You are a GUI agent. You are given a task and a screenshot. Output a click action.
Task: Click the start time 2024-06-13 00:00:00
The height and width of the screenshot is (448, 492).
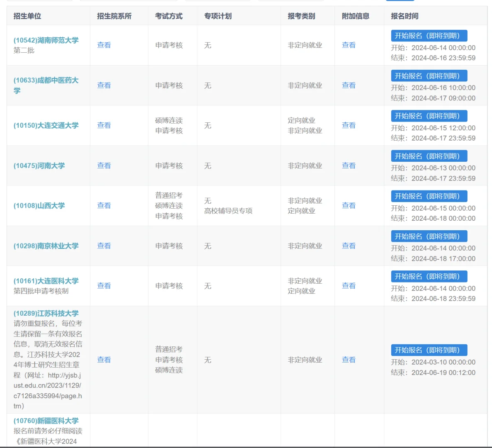pos(444,168)
